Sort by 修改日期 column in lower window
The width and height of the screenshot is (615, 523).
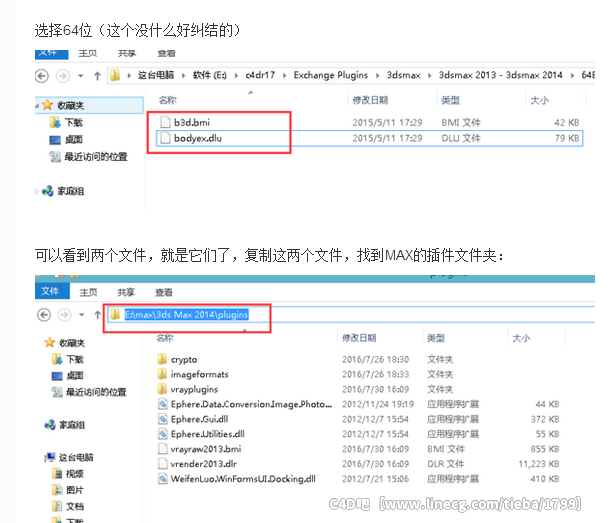tap(359, 338)
